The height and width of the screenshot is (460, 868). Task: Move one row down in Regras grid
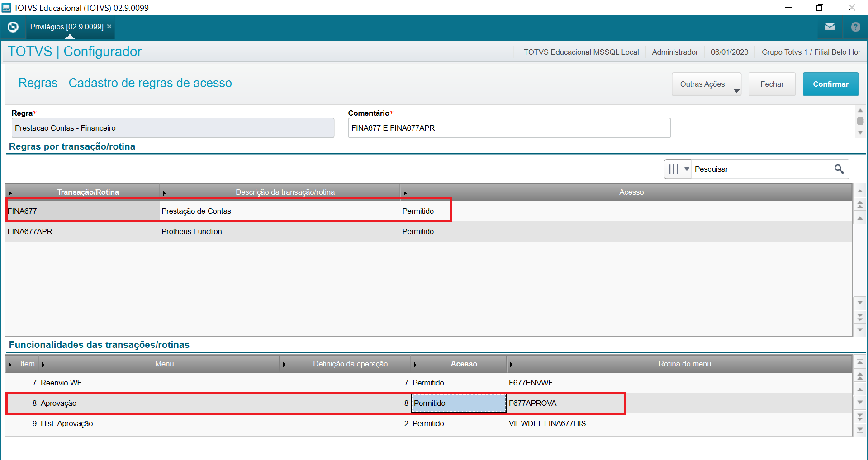tap(860, 302)
